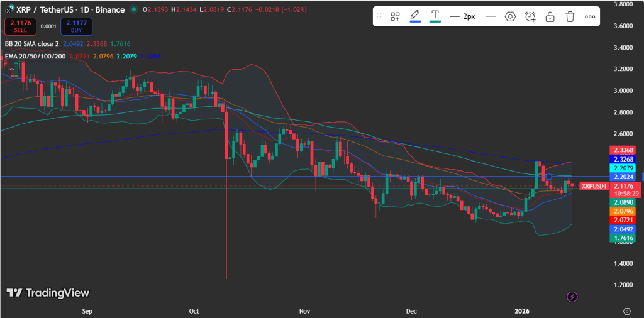Delete drawing with trash icon

[x=570, y=16]
